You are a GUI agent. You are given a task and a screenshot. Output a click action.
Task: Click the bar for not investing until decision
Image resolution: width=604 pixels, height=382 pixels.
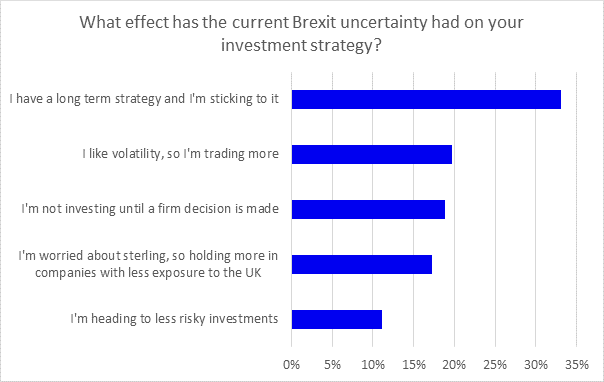368,209
